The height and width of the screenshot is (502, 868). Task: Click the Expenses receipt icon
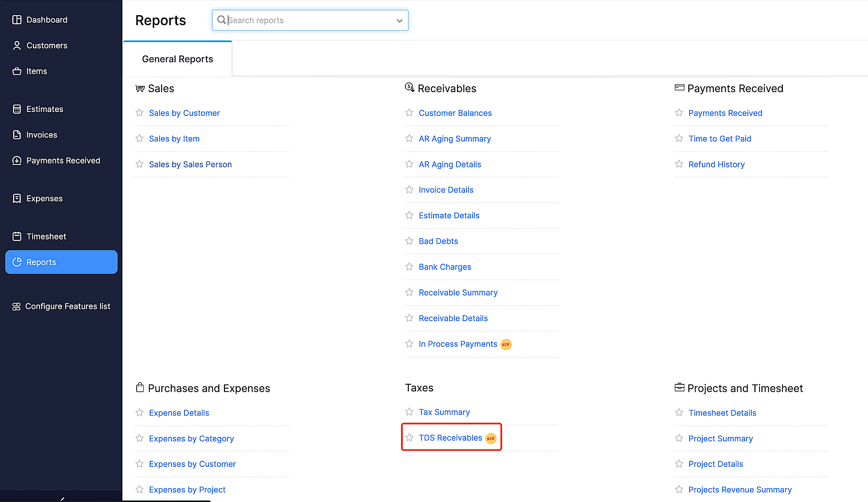(16, 198)
